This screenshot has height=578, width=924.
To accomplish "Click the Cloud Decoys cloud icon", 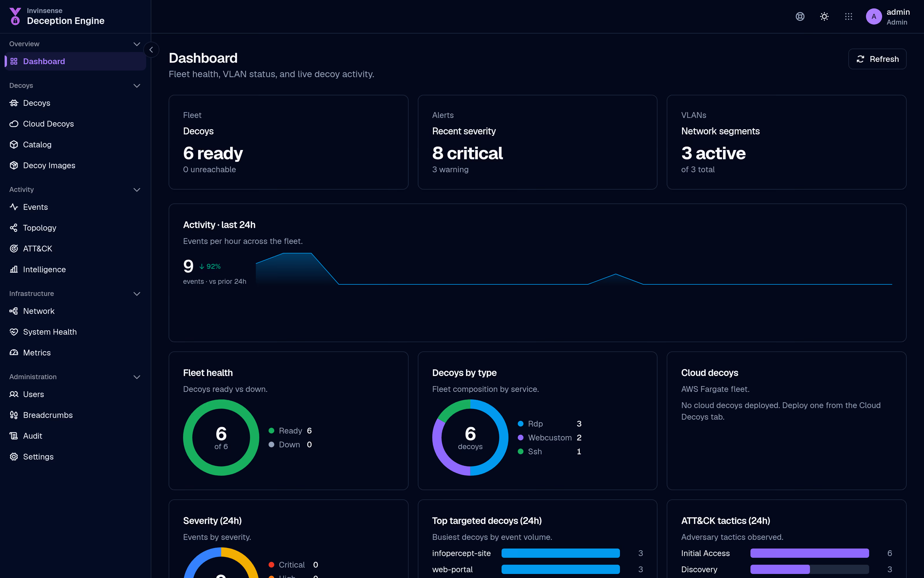I will click(14, 123).
